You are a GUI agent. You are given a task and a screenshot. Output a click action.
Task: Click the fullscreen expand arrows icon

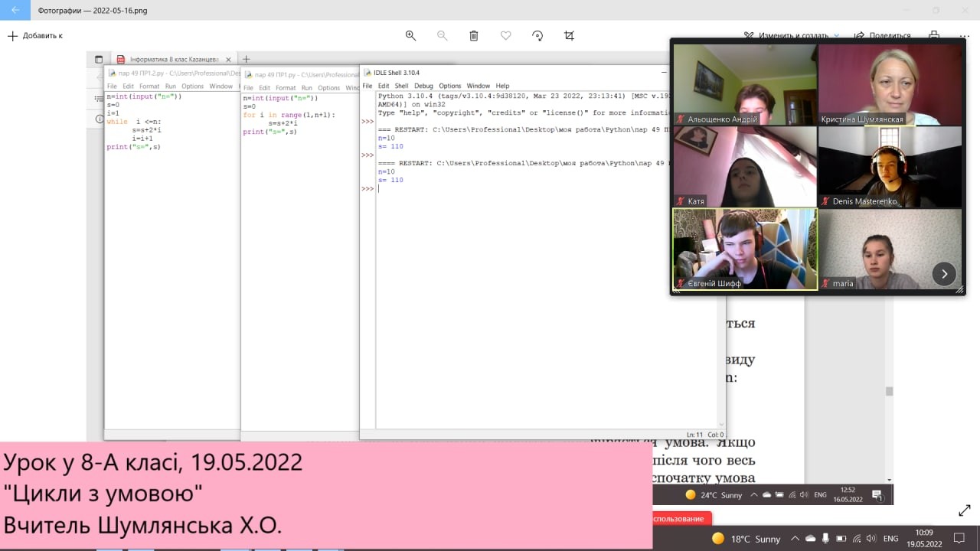coord(965,510)
